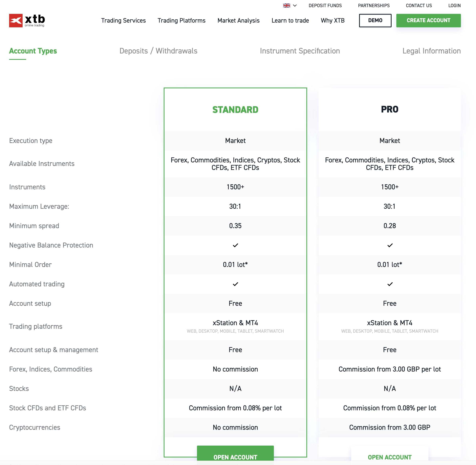476x465 pixels.
Task: Click the green CREATE ACCOUNT button
Action: tap(428, 21)
